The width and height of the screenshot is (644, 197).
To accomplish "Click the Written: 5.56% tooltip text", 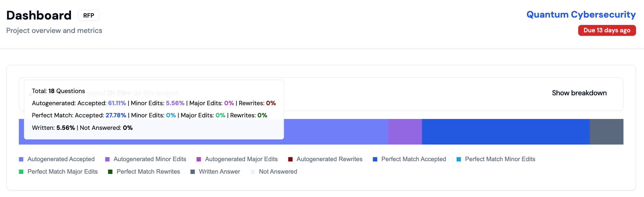I will pos(53,128).
